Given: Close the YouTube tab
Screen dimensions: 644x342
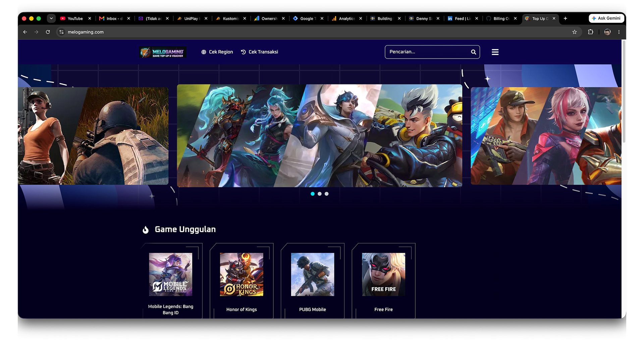Looking at the screenshot, I should point(90,18).
